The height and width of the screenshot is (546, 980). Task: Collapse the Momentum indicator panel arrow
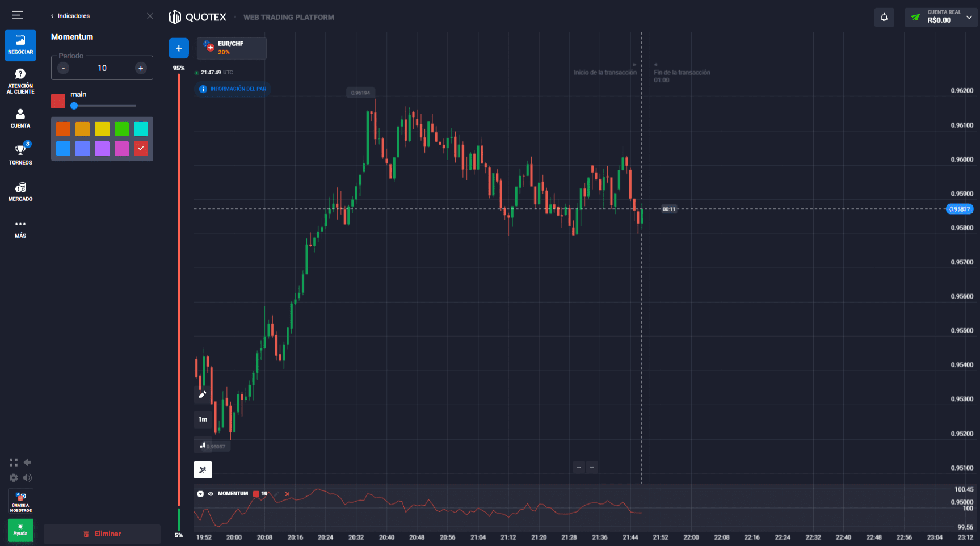click(x=200, y=494)
